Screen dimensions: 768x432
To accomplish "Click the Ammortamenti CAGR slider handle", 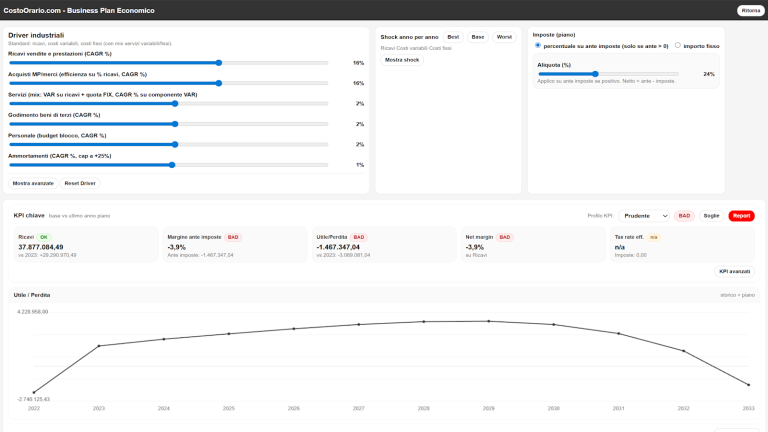I will coord(172,165).
